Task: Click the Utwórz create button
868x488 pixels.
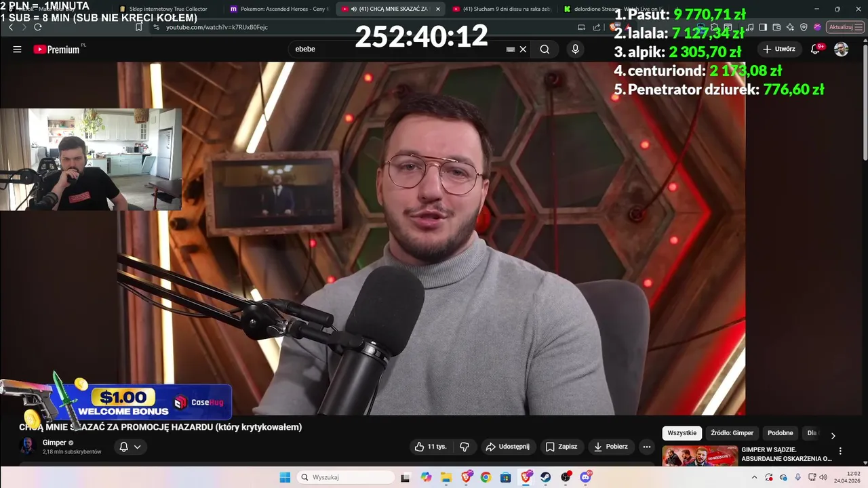Action: [778, 49]
